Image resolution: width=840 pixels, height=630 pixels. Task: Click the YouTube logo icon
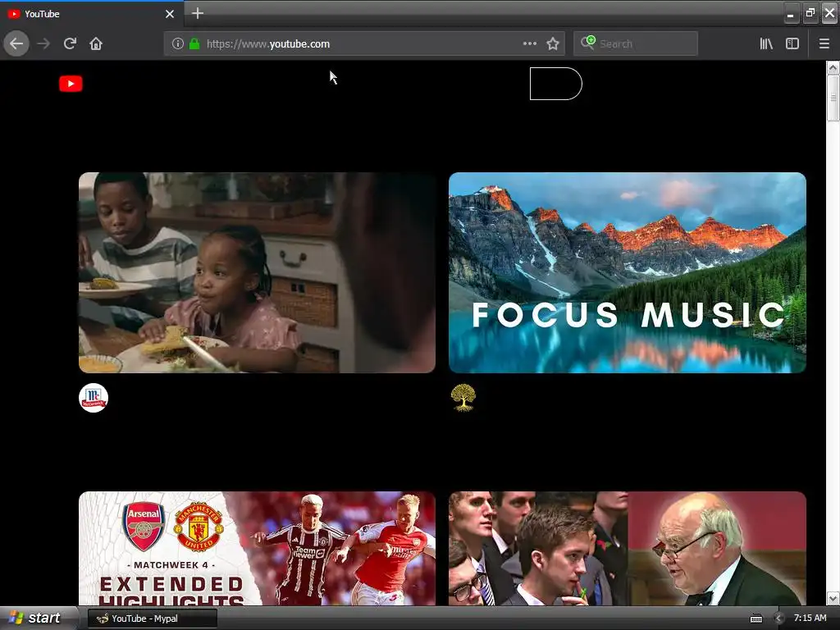(x=71, y=84)
